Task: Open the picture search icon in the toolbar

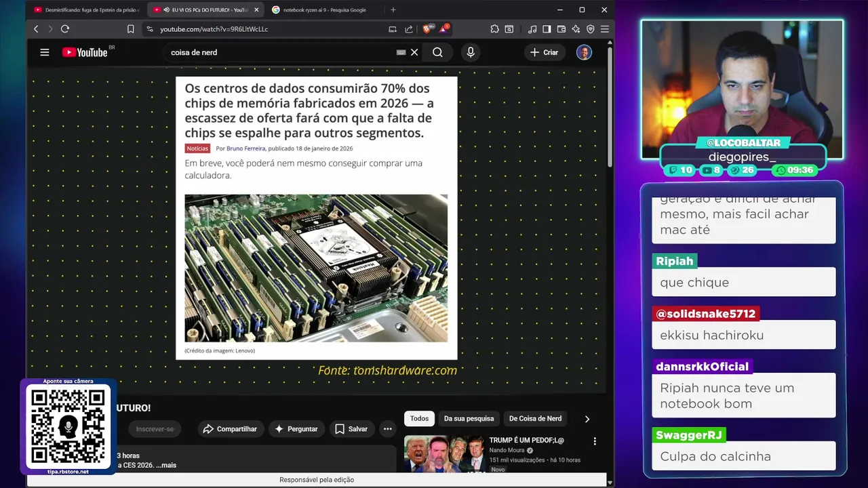Action: (x=509, y=29)
